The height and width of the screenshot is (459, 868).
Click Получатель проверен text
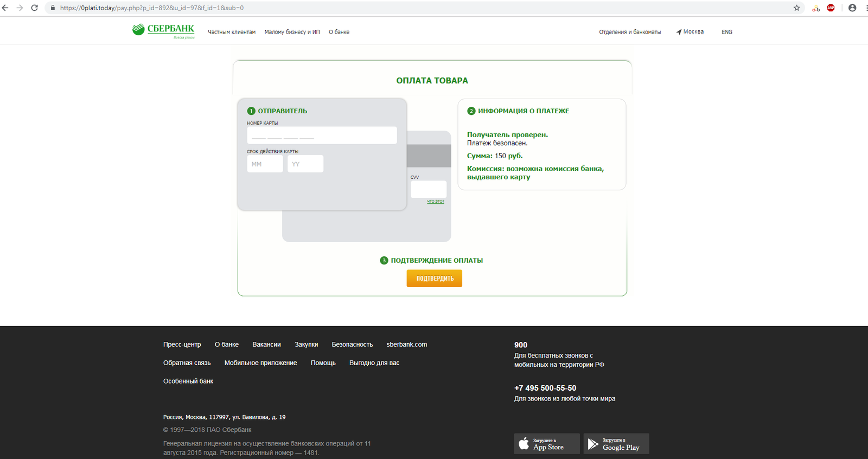pos(508,135)
